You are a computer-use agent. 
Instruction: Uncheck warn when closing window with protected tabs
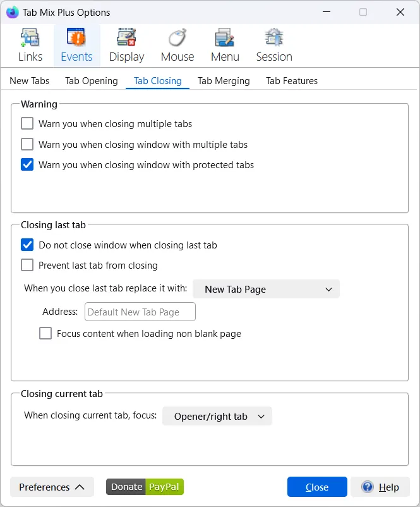click(27, 165)
